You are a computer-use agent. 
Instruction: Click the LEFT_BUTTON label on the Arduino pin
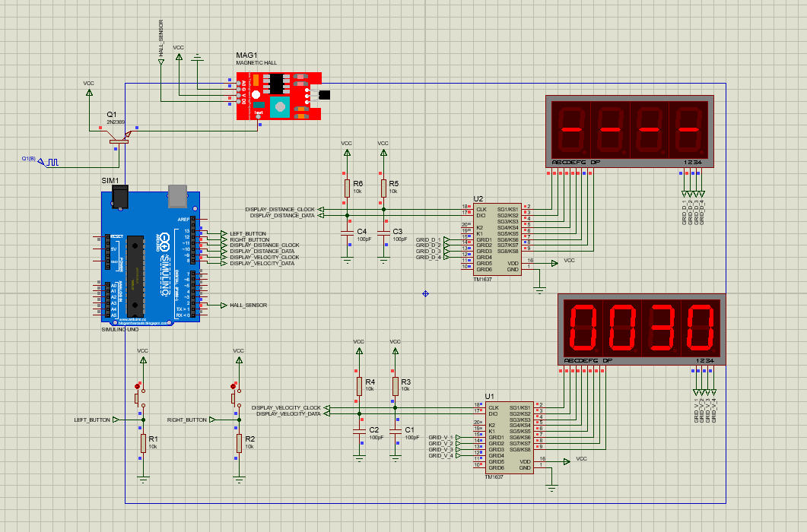pyautogui.click(x=248, y=233)
